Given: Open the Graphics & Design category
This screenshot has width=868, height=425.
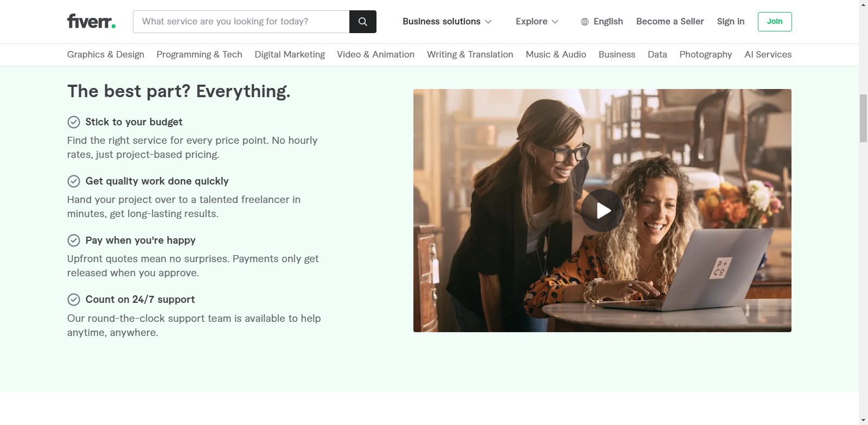Looking at the screenshot, I should 106,55.
